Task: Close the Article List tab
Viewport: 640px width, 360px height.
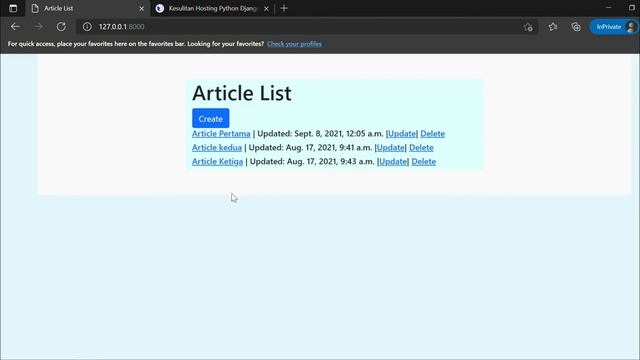Action: tap(142, 8)
